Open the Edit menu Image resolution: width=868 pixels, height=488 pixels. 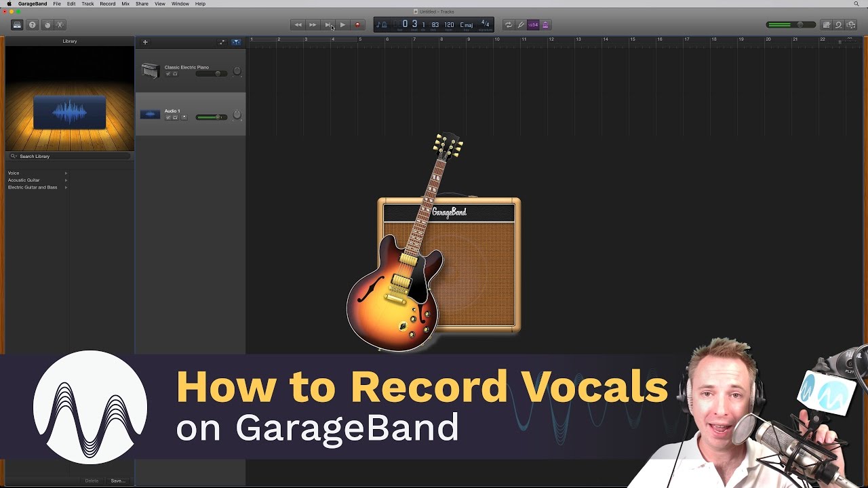click(x=71, y=3)
